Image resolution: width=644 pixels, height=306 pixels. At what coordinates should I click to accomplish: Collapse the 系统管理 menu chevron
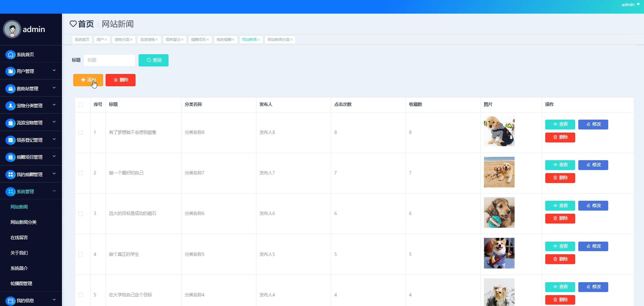pos(54,191)
